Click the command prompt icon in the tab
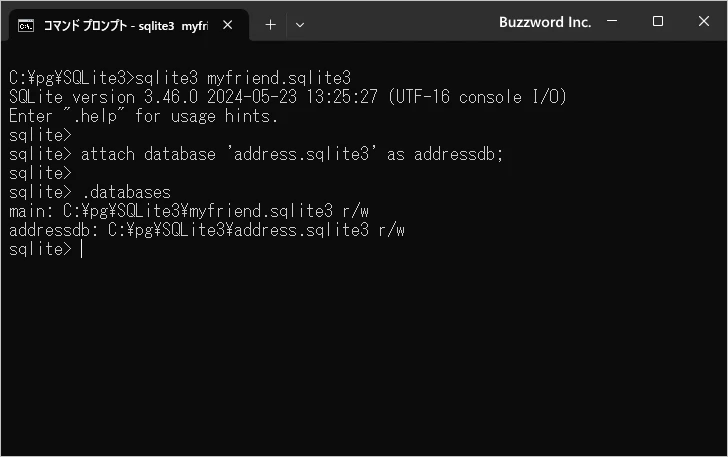The image size is (728, 457). [x=27, y=24]
